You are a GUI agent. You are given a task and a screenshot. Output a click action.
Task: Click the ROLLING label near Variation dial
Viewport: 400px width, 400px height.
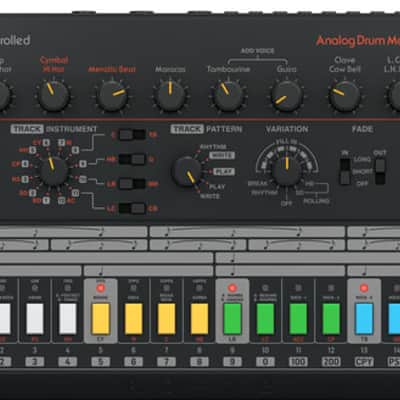pyautogui.click(x=316, y=201)
